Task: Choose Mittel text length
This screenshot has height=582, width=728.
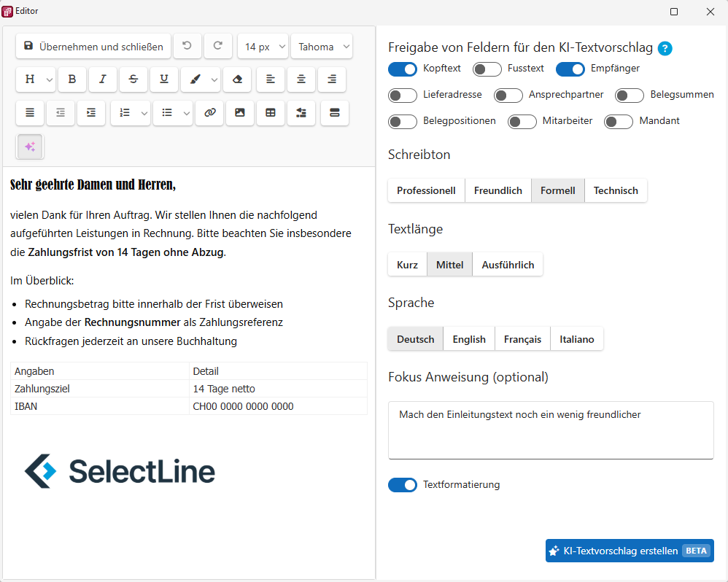Action: tap(449, 265)
